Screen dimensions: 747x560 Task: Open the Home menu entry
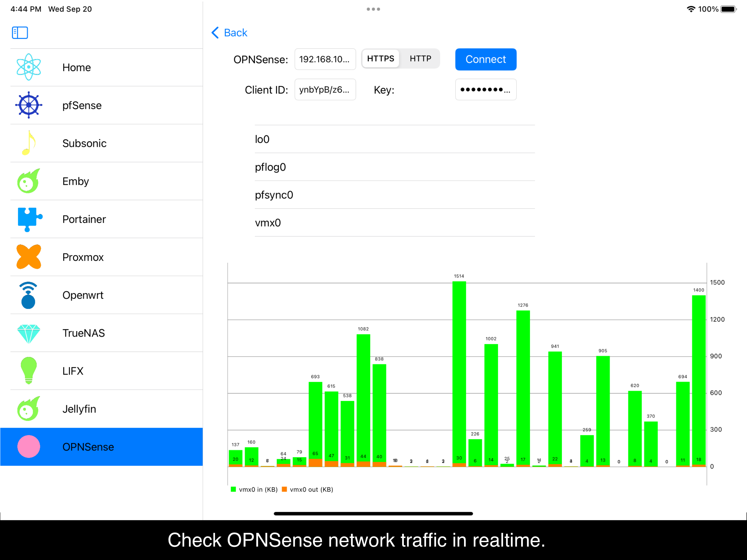(107, 67)
